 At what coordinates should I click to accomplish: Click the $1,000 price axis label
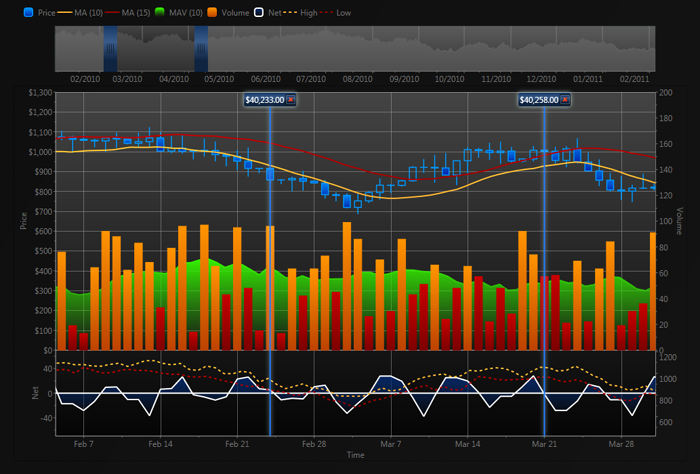coord(40,152)
